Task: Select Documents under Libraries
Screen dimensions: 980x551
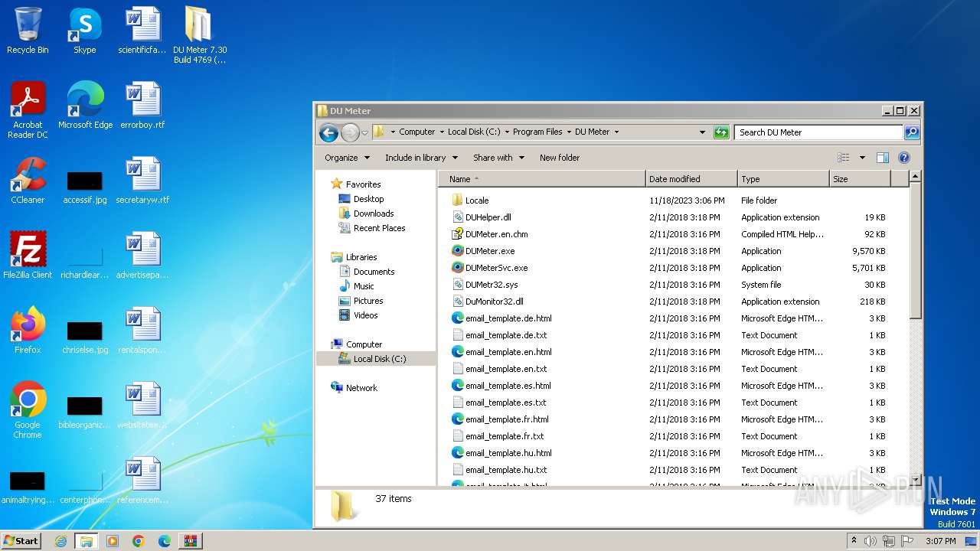Action: pyautogui.click(x=374, y=272)
